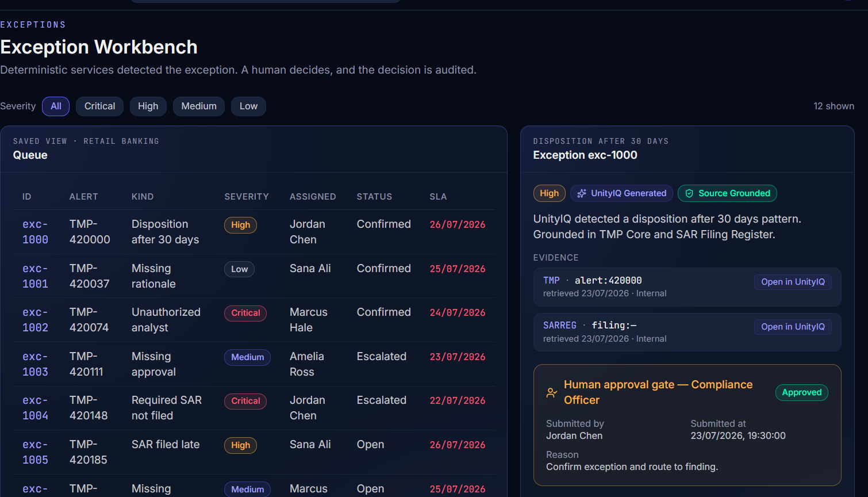Click alert TMP-420037 cell

90,276
